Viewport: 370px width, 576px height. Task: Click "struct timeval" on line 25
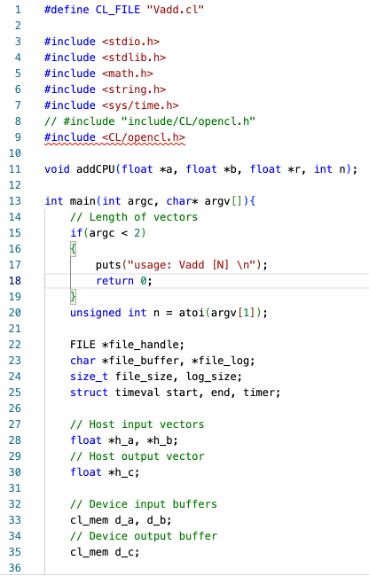(115, 392)
